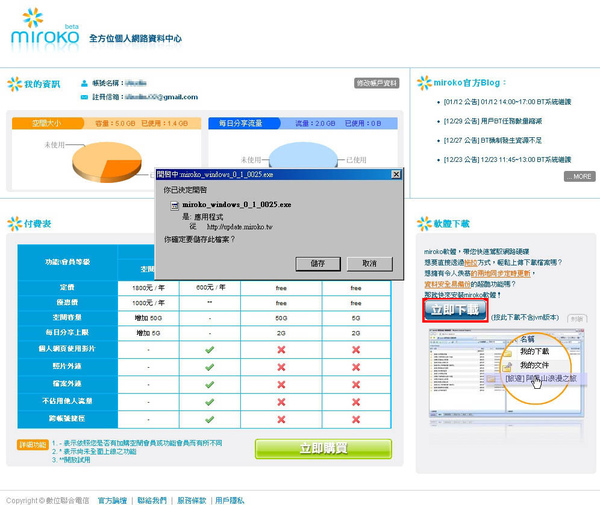600x505 pixels.
Task: Click green check in 個人網頁使用影片 row
Action: (209, 350)
